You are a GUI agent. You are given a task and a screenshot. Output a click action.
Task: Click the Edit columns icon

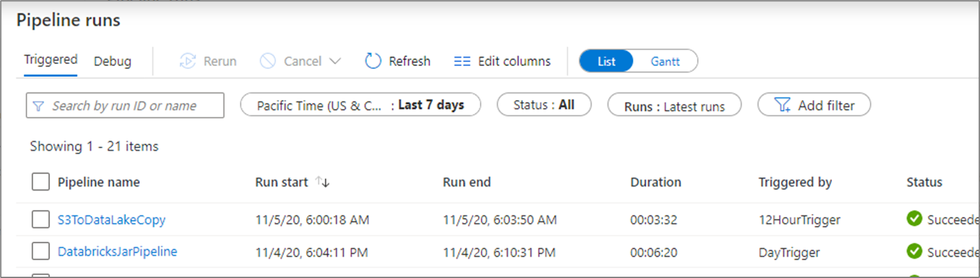click(463, 61)
